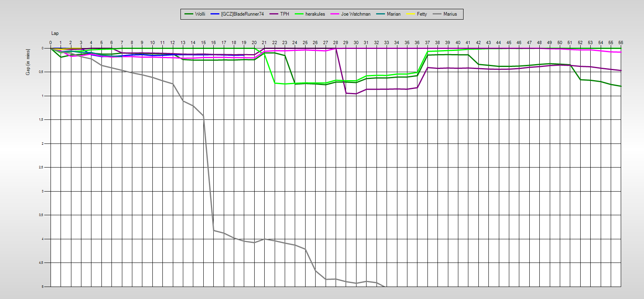
Task: Click the blue BladeRunner74 color line
Action: [x=215, y=14]
